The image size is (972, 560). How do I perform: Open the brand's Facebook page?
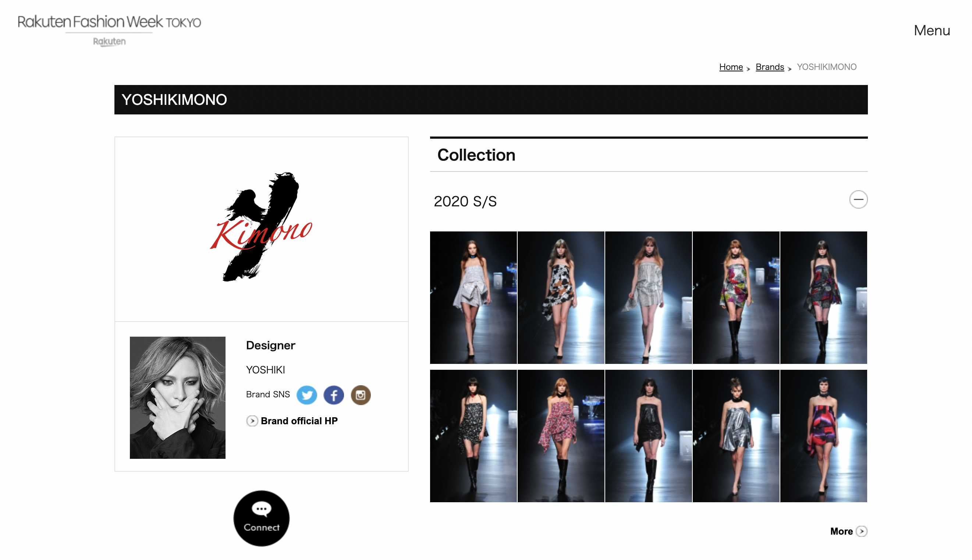tap(333, 395)
